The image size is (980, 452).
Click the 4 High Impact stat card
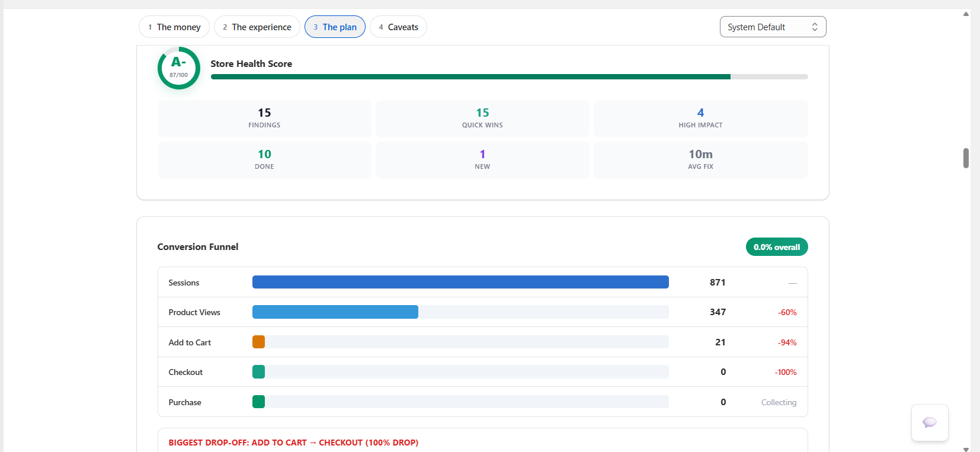point(700,118)
